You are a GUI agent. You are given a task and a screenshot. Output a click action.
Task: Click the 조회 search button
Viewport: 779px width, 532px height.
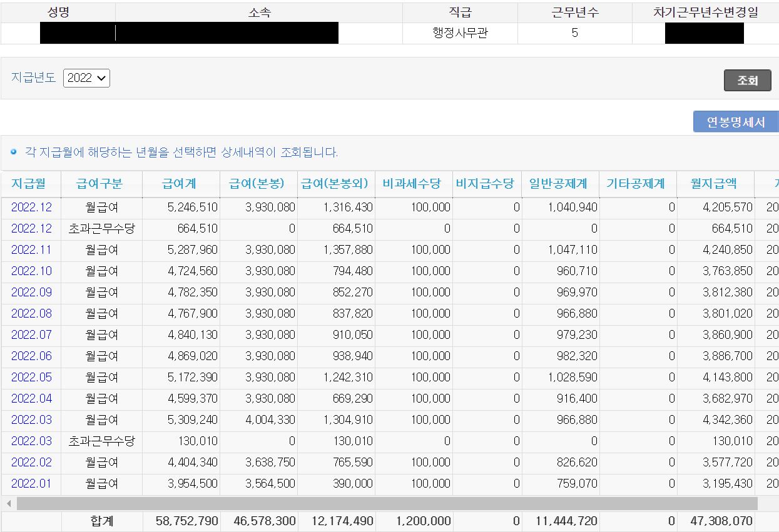[747, 81]
